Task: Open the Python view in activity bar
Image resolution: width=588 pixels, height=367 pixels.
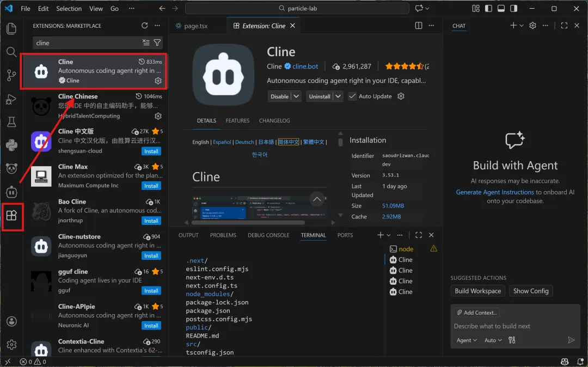Action: coord(11,145)
